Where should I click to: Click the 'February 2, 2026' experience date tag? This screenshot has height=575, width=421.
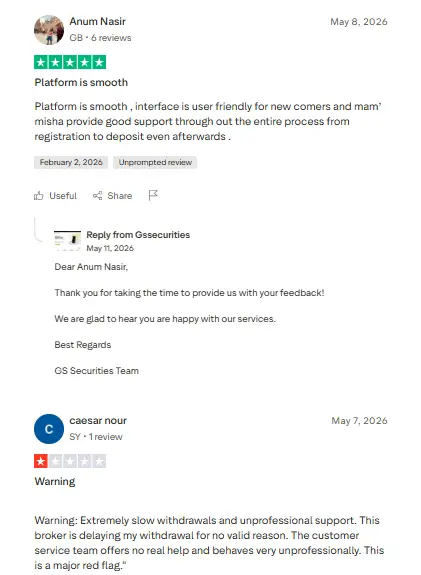pyautogui.click(x=71, y=162)
